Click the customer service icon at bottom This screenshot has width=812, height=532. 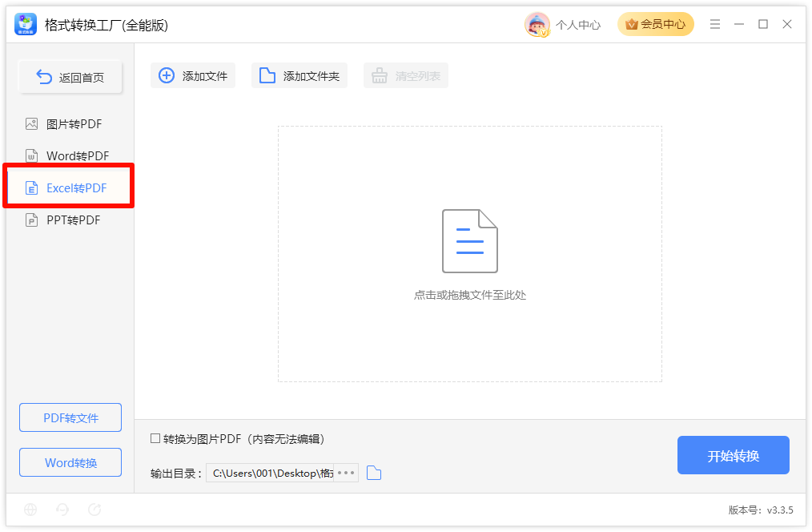tap(62, 510)
